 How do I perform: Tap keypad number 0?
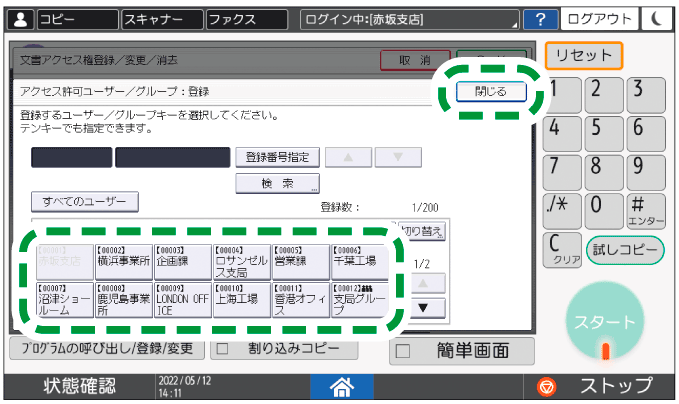click(604, 211)
